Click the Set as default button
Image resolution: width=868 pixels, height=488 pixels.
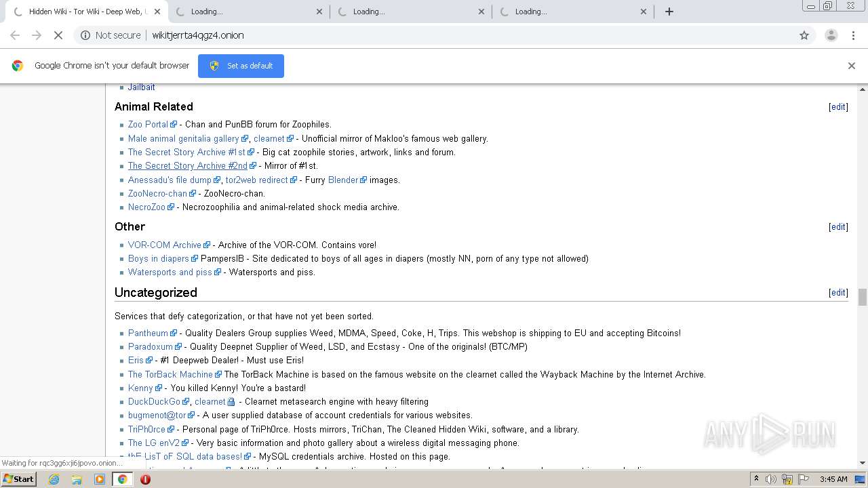(x=241, y=66)
